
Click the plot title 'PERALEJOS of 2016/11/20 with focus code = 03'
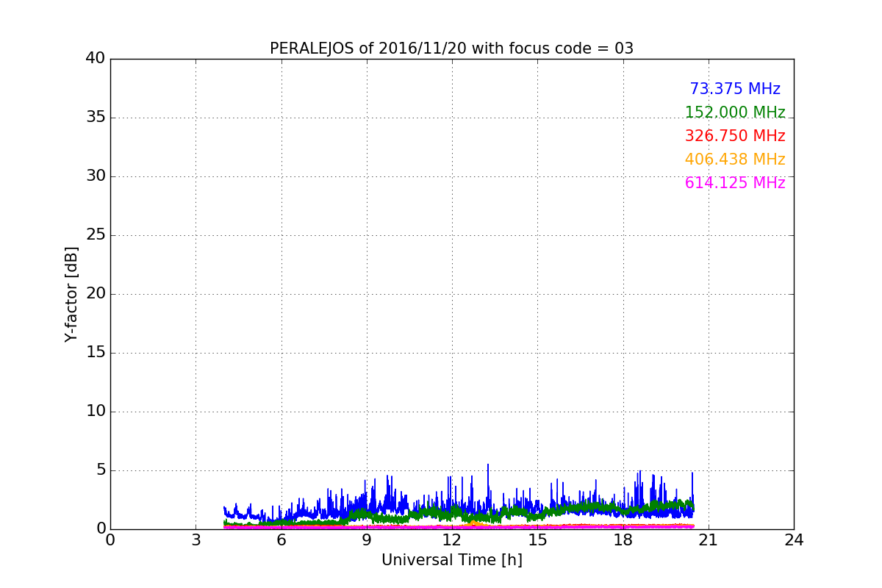click(451, 49)
